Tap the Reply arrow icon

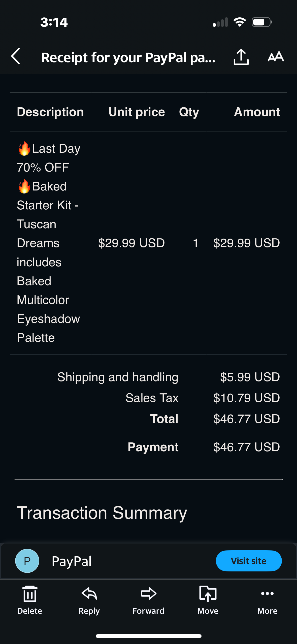coord(89,600)
